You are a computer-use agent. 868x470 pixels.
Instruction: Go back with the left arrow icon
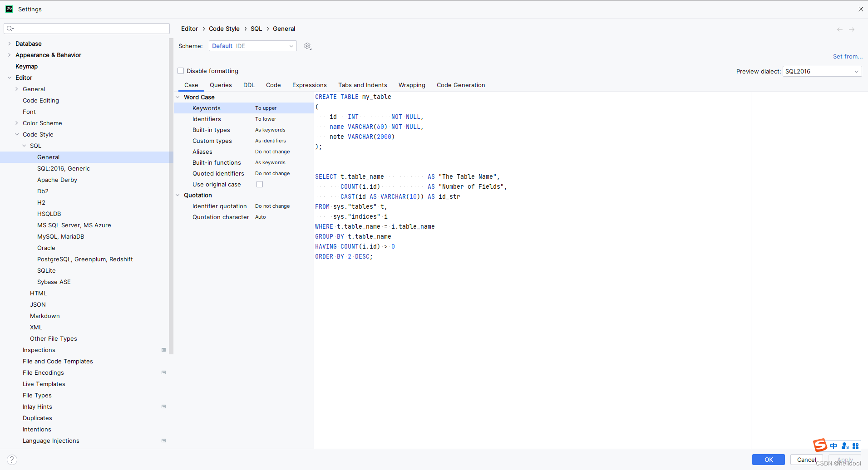pos(839,29)
